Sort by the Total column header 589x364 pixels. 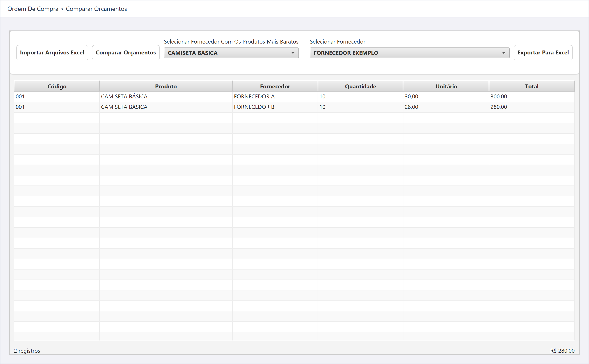point(532,86)
